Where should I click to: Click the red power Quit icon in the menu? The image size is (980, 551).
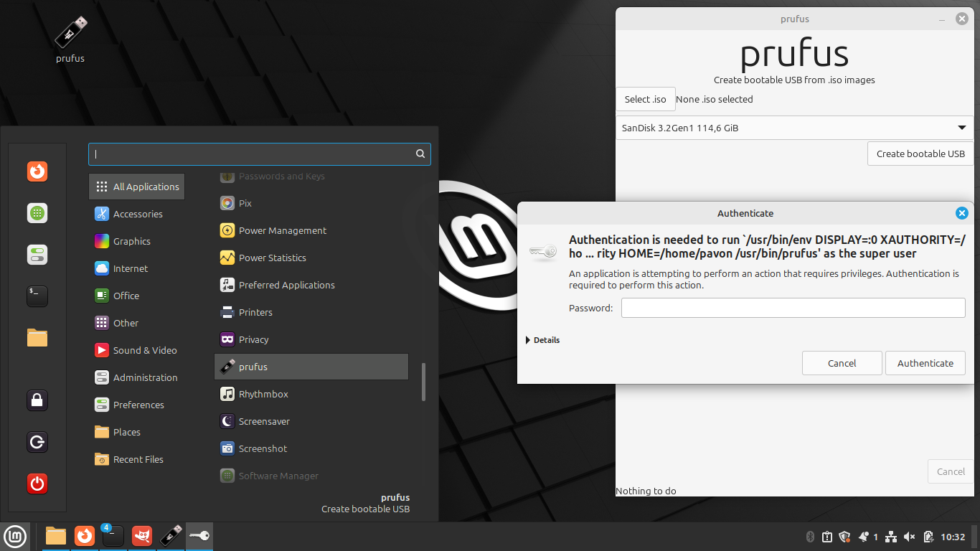coord(37,484)
